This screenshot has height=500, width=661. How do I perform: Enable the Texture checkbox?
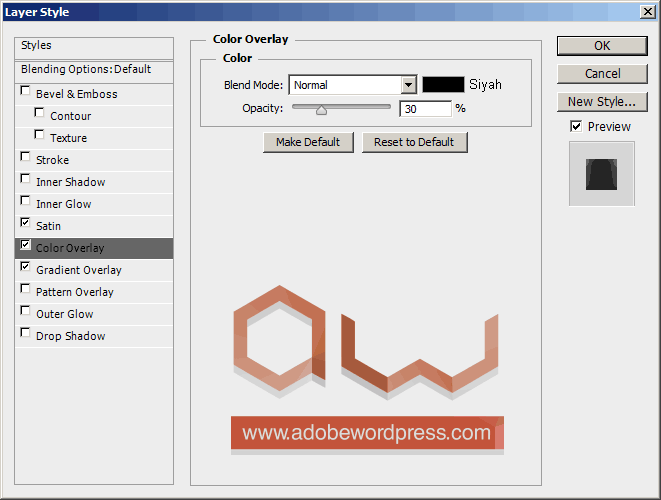[x=39, y=134]
